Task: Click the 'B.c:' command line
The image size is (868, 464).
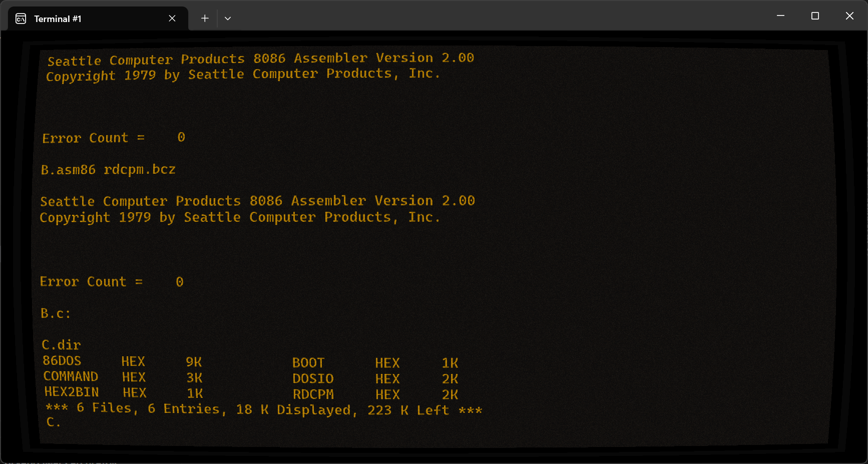Action: click(56, 313)
